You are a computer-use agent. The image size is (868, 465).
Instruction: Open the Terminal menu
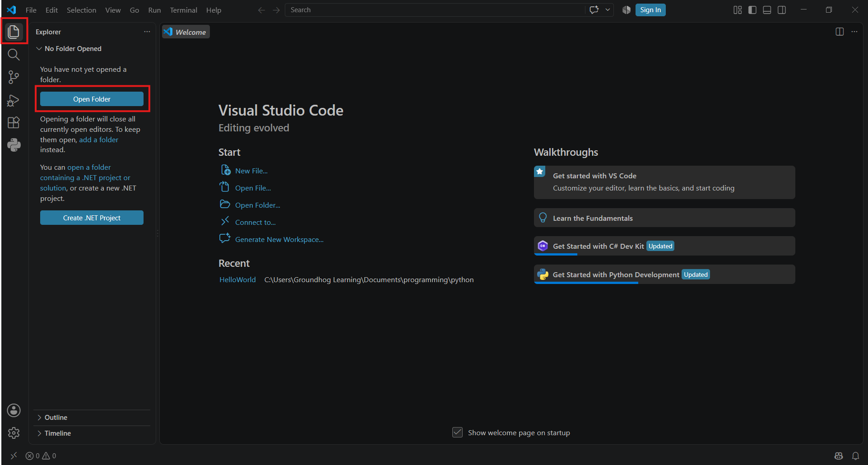click(183, 10)
